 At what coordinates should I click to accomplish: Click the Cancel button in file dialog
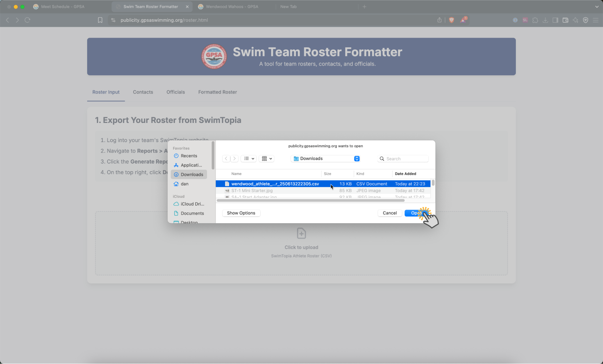[x=389, y=213]
